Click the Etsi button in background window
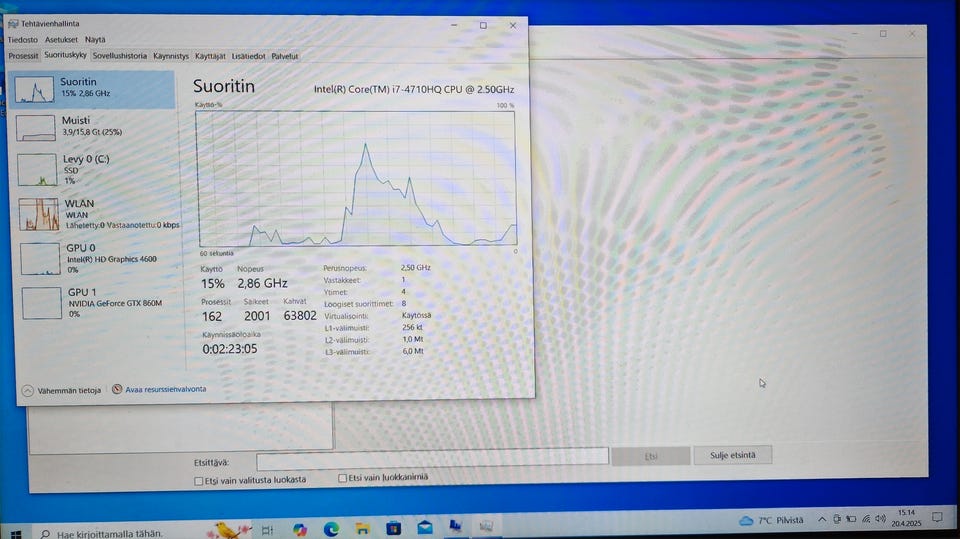The image size is (960, 539). coord(650,456)
